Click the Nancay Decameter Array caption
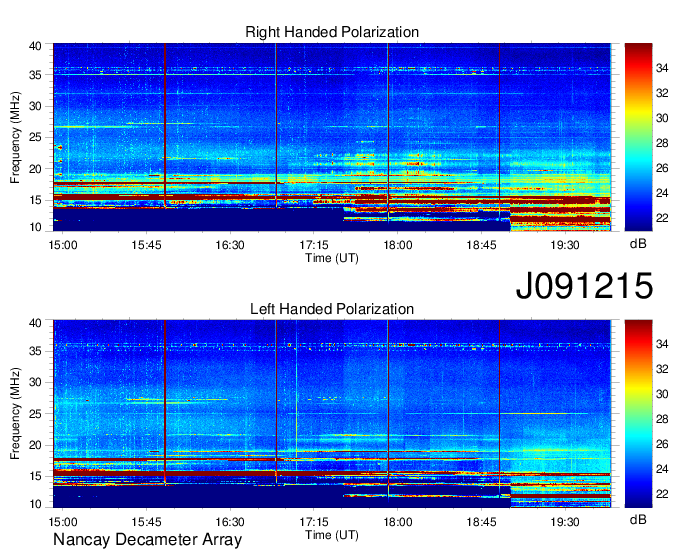The height and width of the screenshot is (552, 680). point(147,540)
